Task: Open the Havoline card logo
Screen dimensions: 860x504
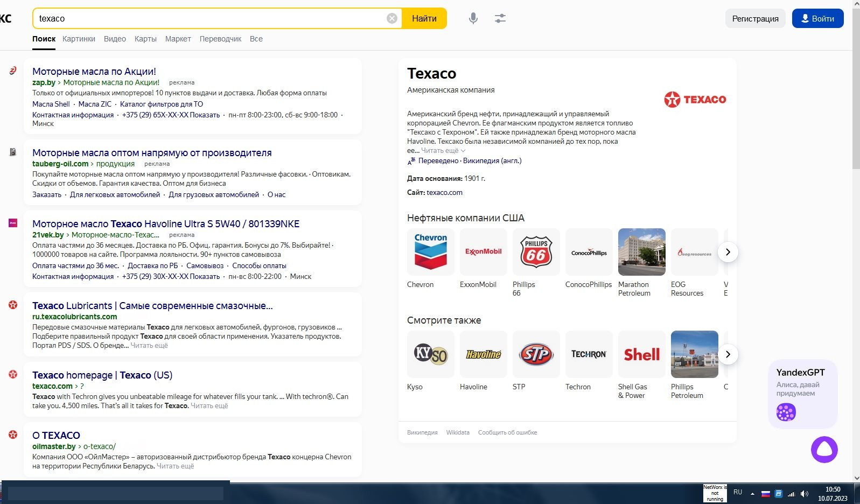Action: 484,354
